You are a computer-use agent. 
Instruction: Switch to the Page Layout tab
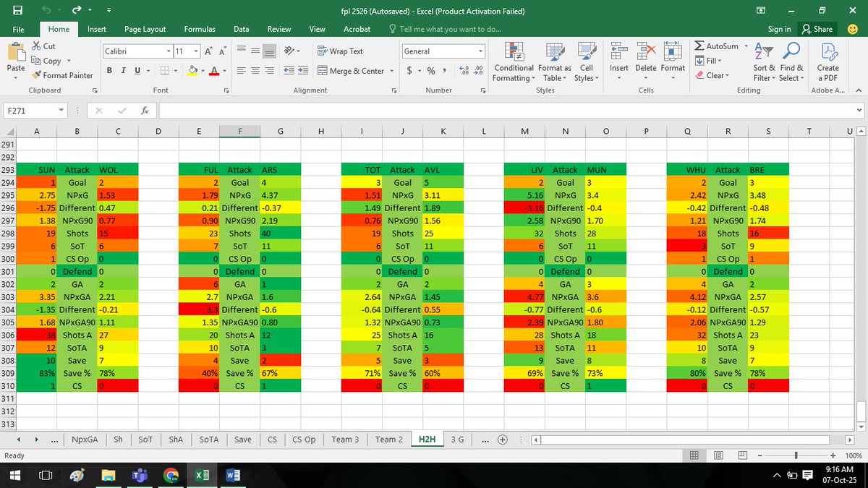[145, 29]
